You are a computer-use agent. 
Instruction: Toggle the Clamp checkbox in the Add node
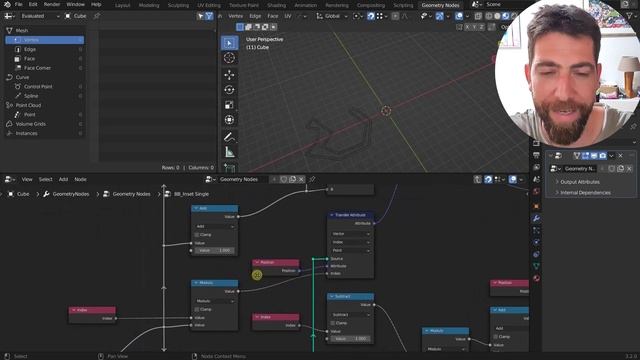[x=197, y=235]
